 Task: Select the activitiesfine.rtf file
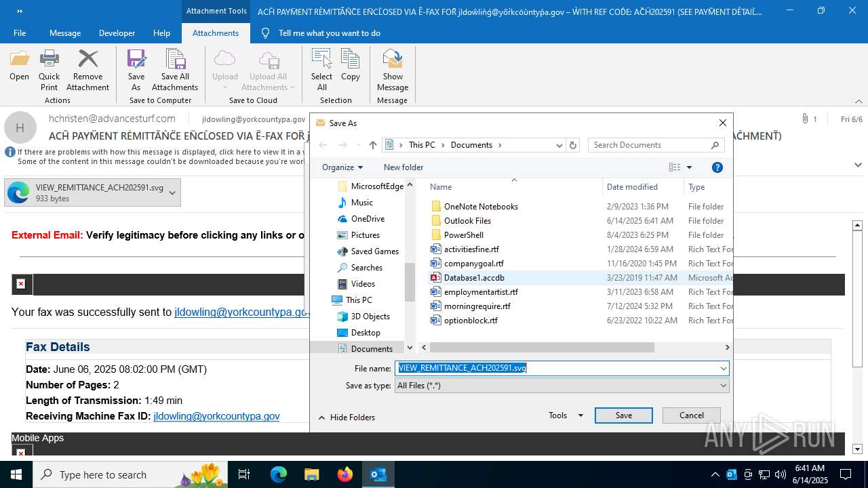tap(471, 249)
